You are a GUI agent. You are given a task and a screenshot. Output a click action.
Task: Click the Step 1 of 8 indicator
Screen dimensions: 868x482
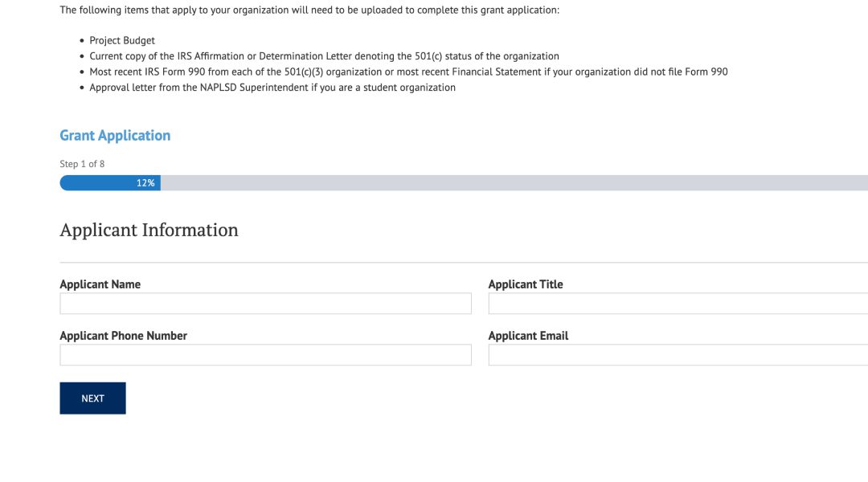point(82,164)
